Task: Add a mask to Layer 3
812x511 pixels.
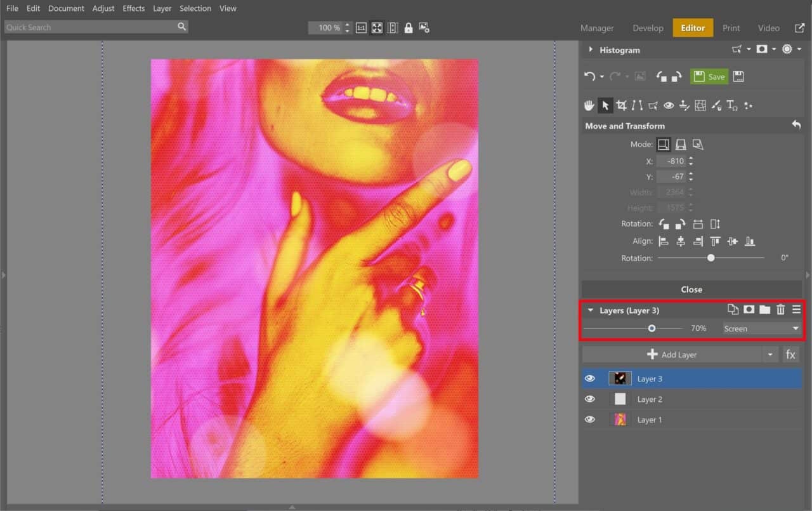Action: pyautogui.click(x=749, y=310)
